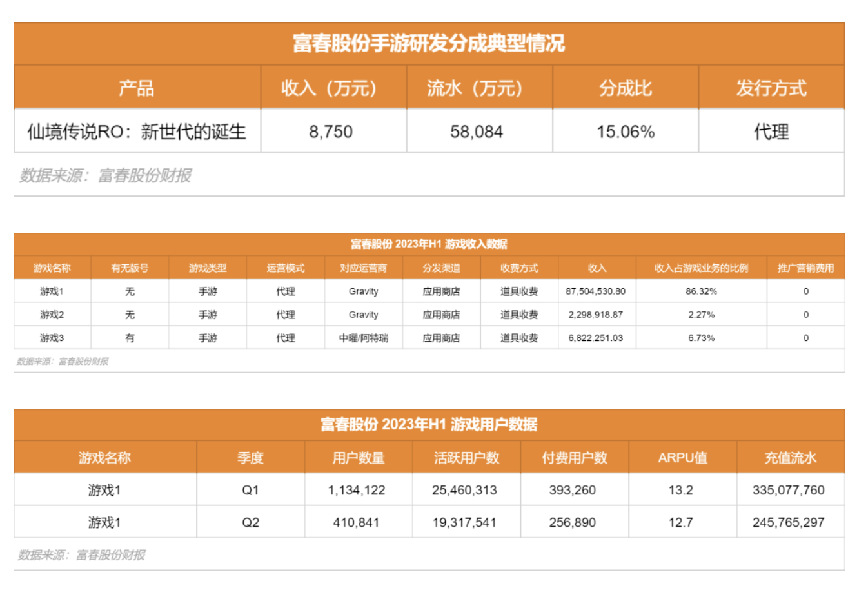Select the Q2 季度 cell

pos(250,522)
